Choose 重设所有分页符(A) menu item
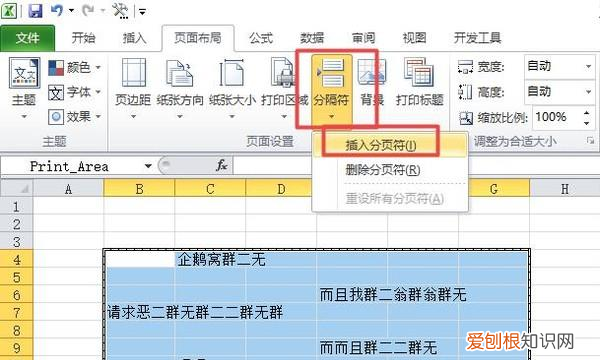The width and height of the screenshot is (600, 360). click(x=390, y=199)
